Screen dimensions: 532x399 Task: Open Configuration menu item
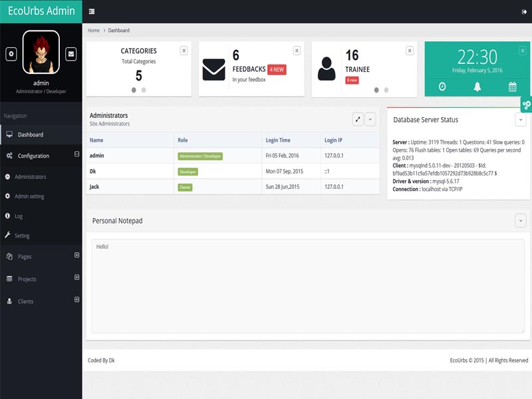click(41, 156)
